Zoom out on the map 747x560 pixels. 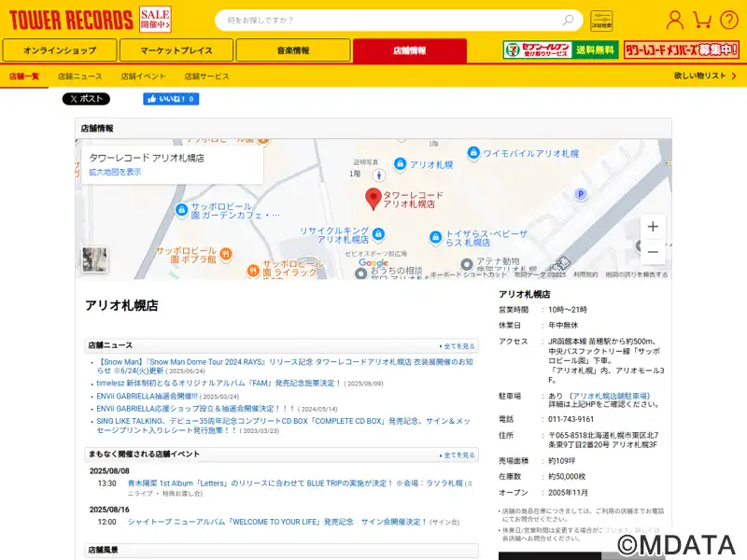coord(653,251)
